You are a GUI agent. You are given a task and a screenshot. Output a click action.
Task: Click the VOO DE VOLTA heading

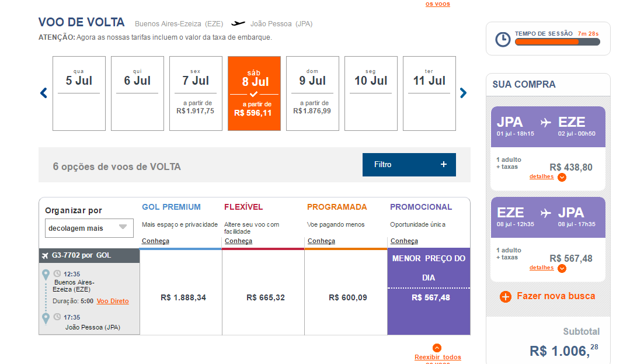(x=81, y=22)
